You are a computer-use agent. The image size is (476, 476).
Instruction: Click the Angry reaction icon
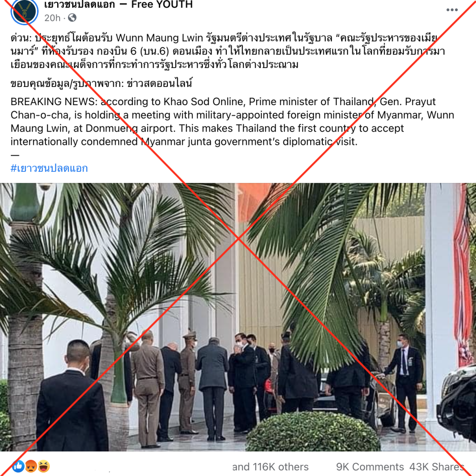31,466
